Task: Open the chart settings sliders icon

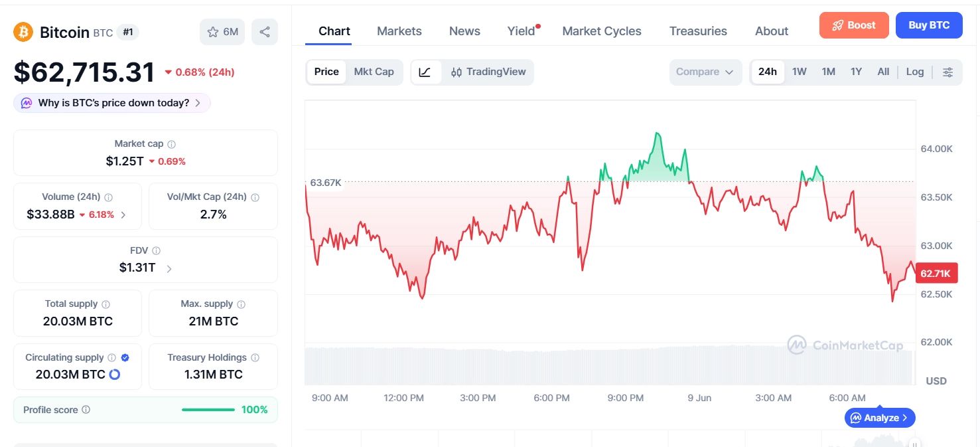Action: pyautogui.click(x=948, y=72)
